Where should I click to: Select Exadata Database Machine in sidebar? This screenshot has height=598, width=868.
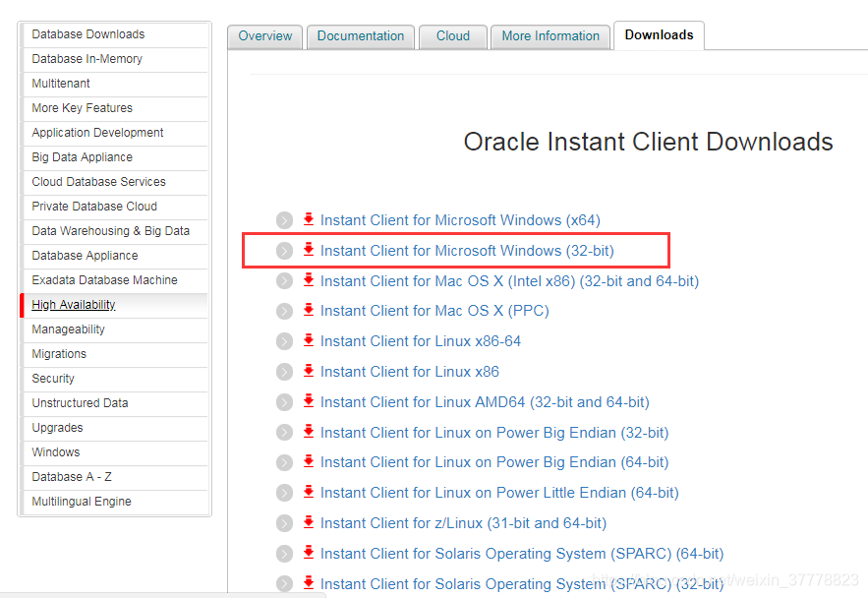(x=115, y=280)
